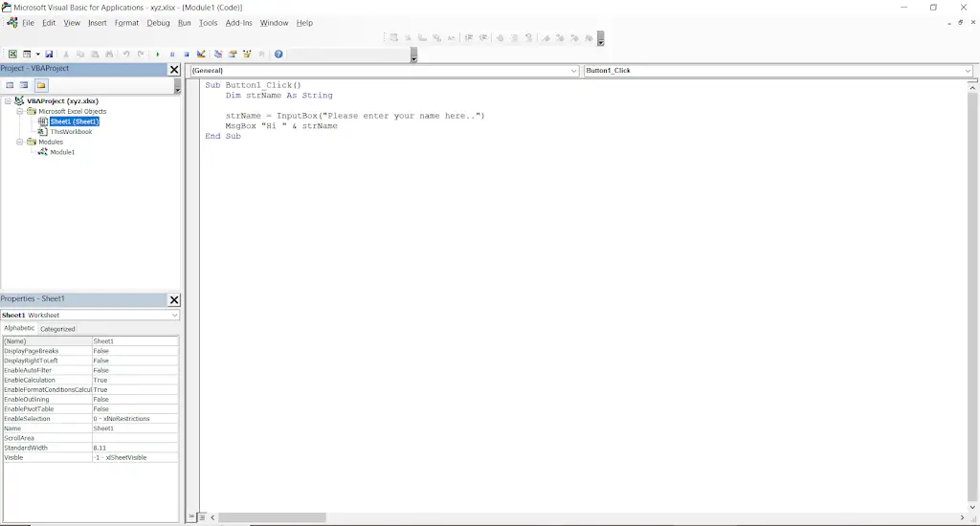
Task: Click the Properties Window toolbar icon
Action: pyautogui.click(x=232, y=55)
